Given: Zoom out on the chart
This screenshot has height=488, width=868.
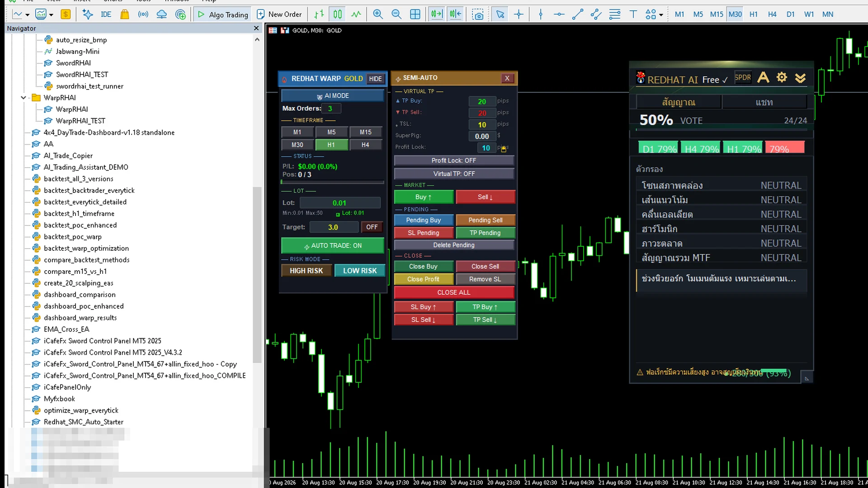Looking at the screenshot, I should click(396, 14).
